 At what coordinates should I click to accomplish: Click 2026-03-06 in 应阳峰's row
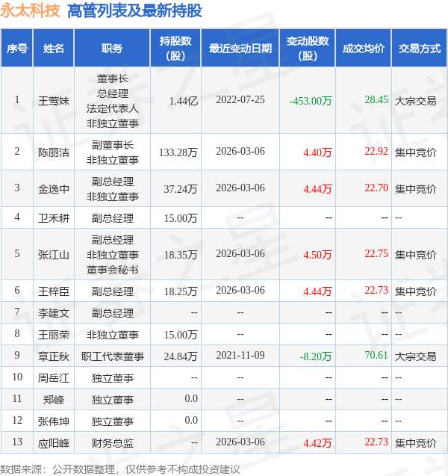pyautogui.click(x=240, y=442)
